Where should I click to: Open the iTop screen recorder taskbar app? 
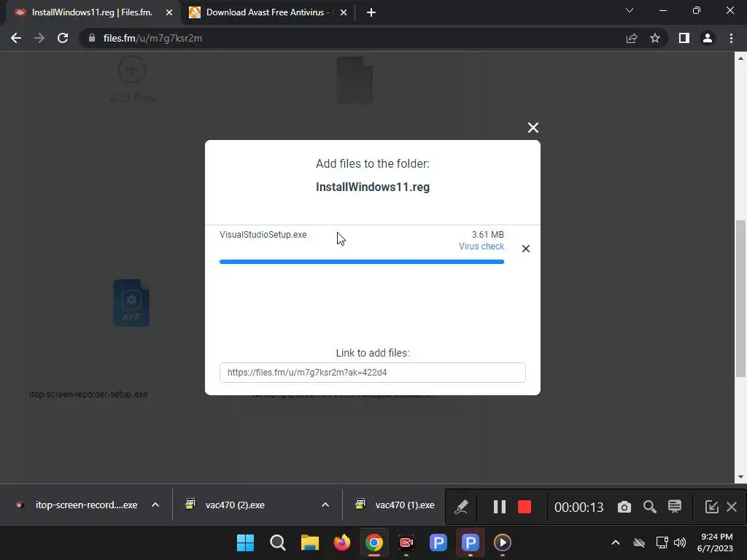coord(406,542)
